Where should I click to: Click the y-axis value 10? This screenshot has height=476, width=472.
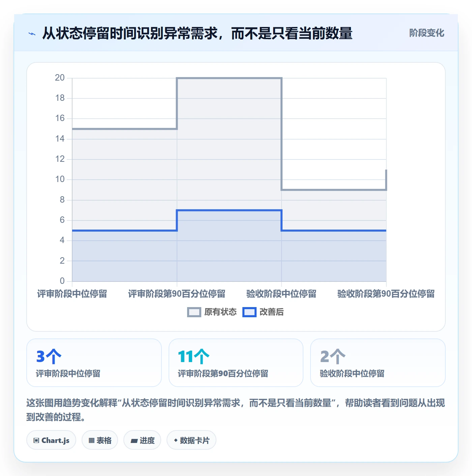(x=60, y=179)
